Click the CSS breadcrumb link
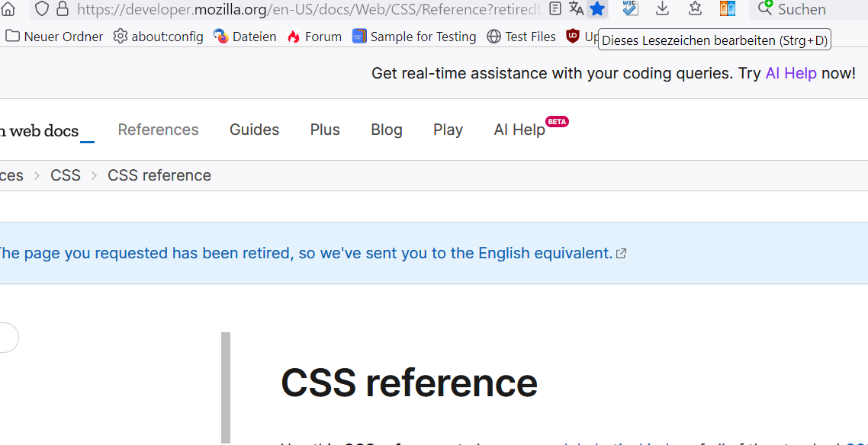Image resolution: width=868 pixels, height=445 pixels. (x=66, y=175)
